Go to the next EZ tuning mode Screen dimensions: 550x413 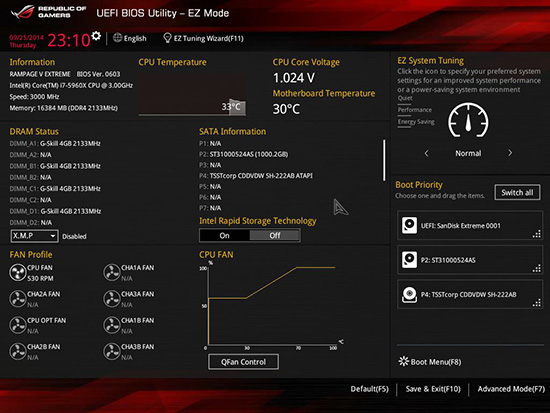point(510,153)
